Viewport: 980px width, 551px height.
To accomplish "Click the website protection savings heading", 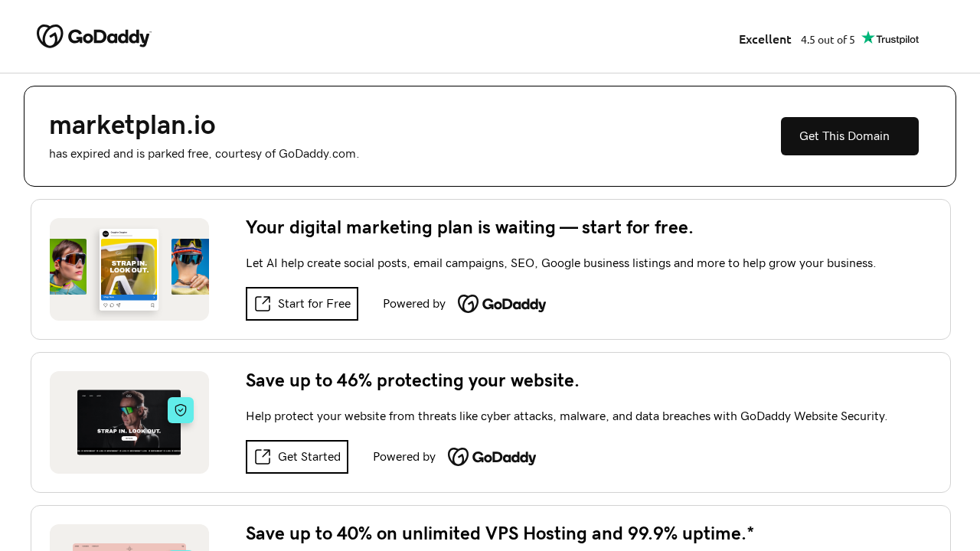I will click(412, 380).
